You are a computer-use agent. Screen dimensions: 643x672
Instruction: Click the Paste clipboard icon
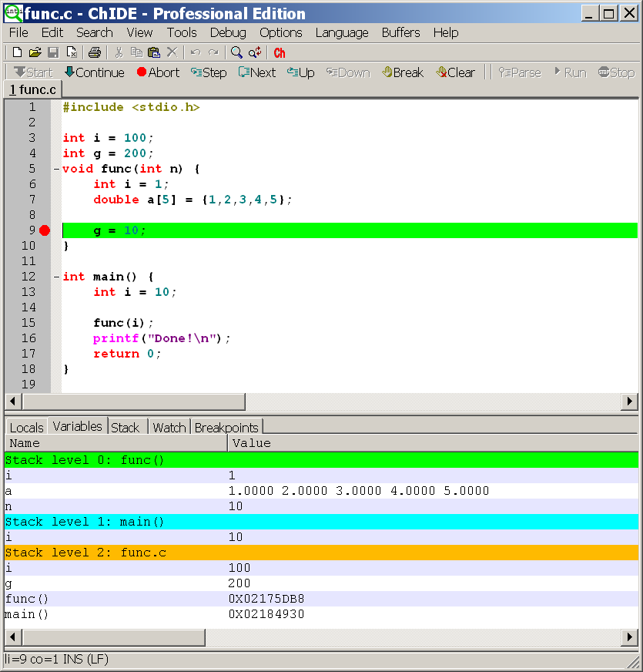(x=154, y=52)
